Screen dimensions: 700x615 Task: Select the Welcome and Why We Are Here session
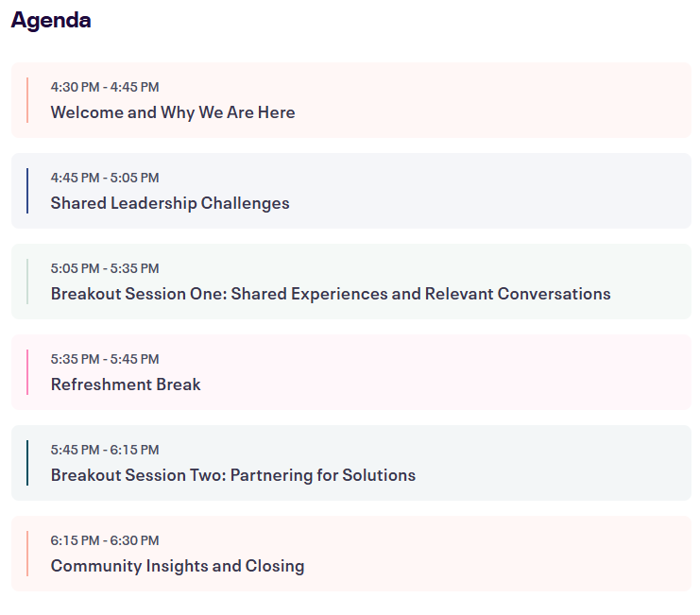pos(173,112)
